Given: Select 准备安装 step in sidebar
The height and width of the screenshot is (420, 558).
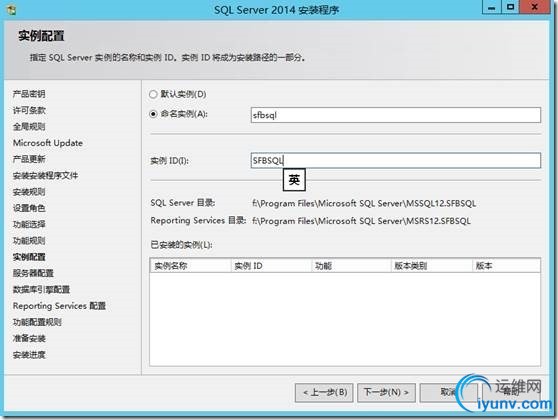Looking at the screenshot, I should click(29, 338).
